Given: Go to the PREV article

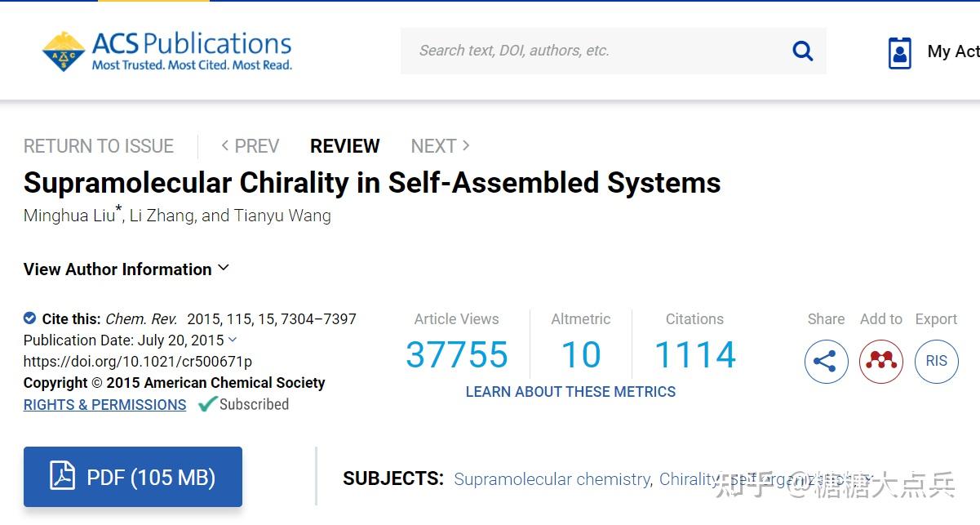Looking at the screenshot, I should (250, 146).
